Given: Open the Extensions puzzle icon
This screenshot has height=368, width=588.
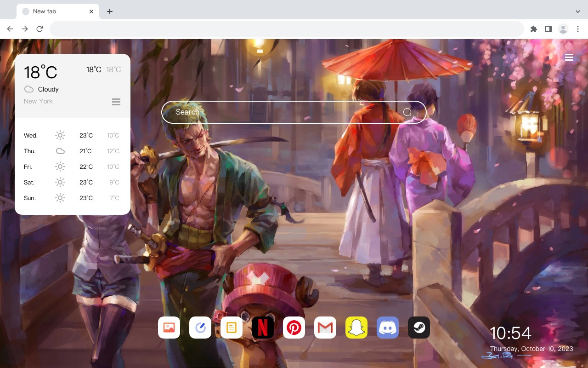Looking at the screenshot, I should click(533, 29).
